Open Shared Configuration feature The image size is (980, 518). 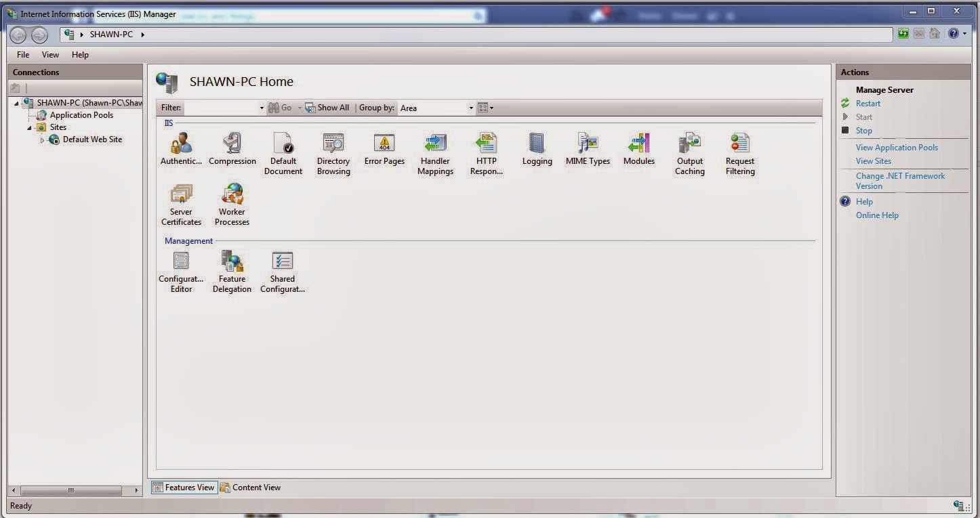pos(283,272)
